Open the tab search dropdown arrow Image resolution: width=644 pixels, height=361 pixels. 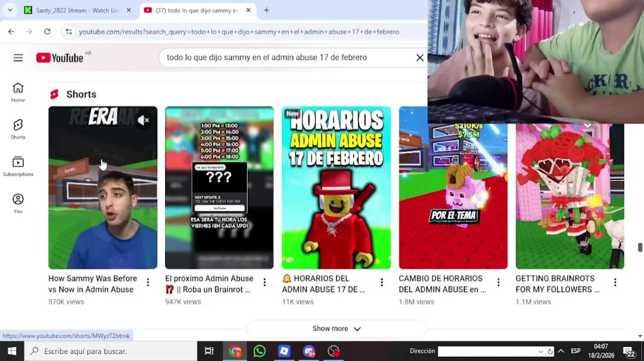click(x=10, y=10)
